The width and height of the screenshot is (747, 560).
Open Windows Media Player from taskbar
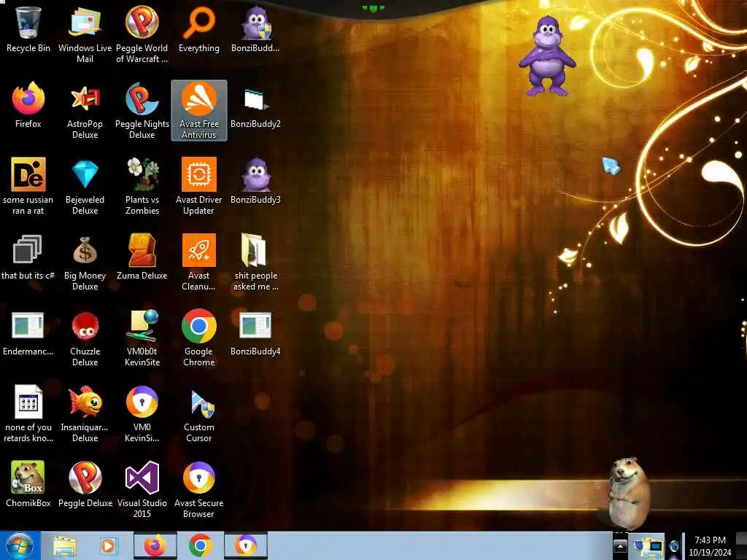point(109,545)
